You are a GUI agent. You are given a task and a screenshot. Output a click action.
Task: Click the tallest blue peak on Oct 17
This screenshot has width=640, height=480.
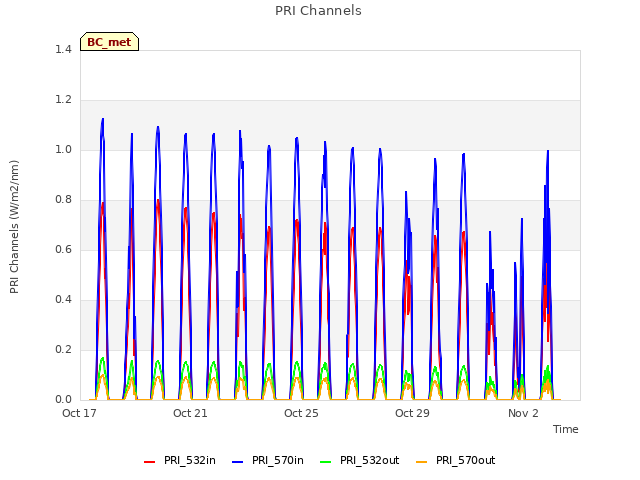tap(102, 119)
